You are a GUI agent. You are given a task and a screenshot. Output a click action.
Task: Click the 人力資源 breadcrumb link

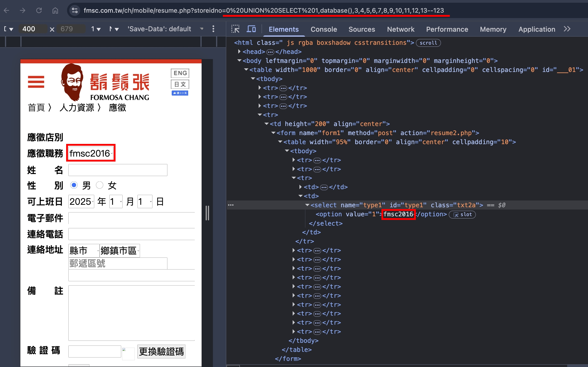point(77,107)
